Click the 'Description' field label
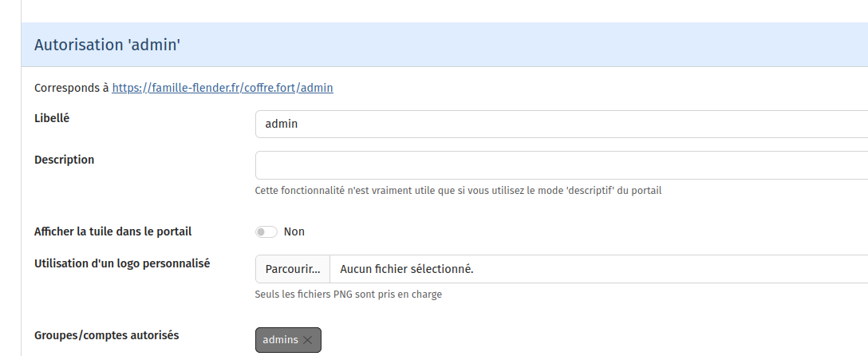This screenshot has width=868, height=356. tap(64, 160)
